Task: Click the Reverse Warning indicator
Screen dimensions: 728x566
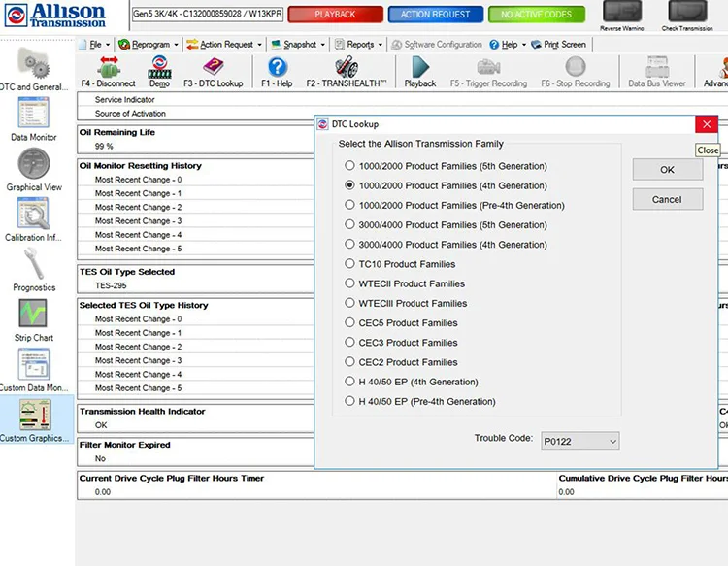Action: point(621,16)
